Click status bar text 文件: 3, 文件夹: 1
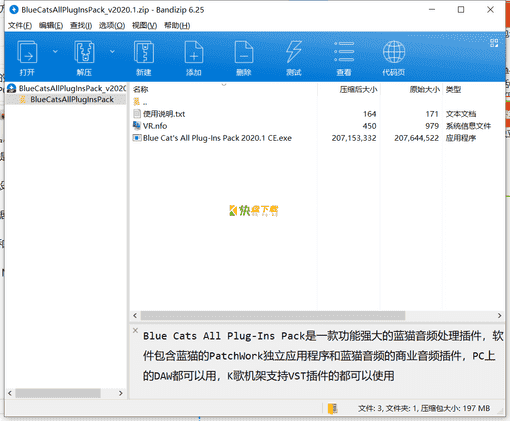The width and height of the screenshot is (510, 421). [x=387, y=408]
